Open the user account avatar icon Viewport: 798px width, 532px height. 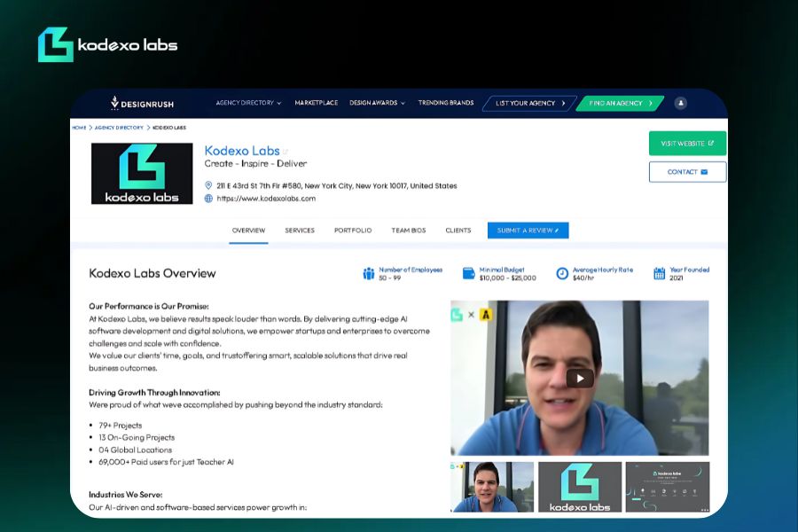(x=680, y=103)
